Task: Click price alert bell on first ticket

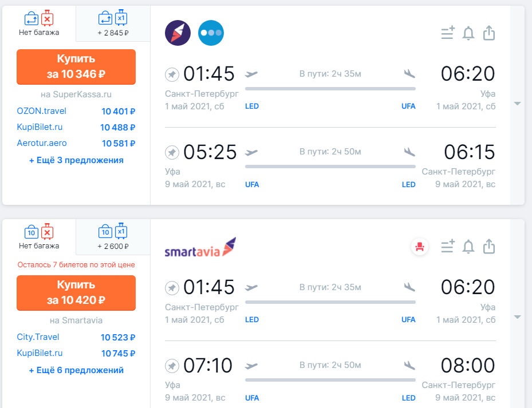Action: coord(468,33)
